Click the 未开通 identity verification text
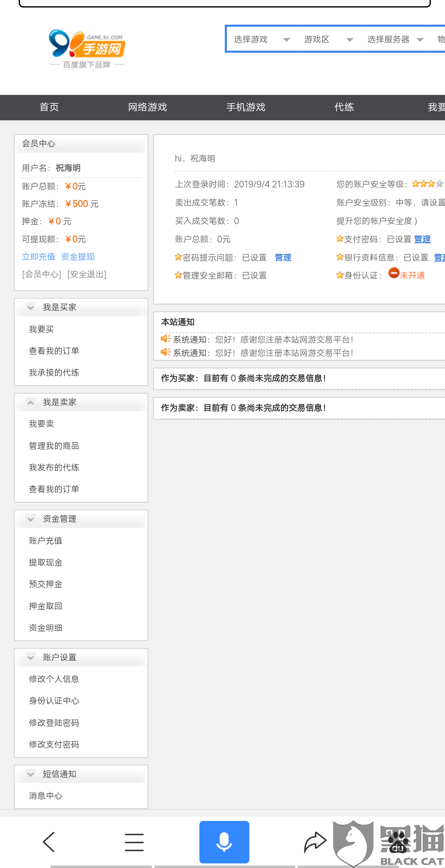Viewport: 445px width, 868px height. pyautogui.click(x=413, y=275)
